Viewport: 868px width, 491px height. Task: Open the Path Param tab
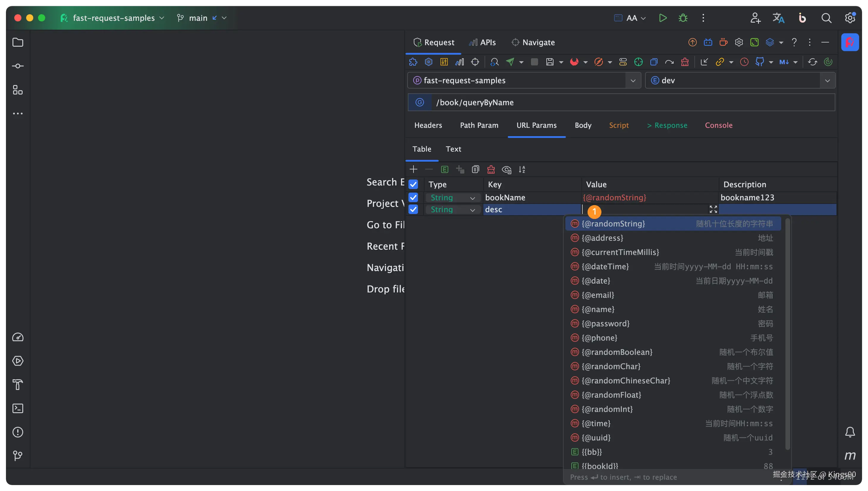click(x=479, y=125)
